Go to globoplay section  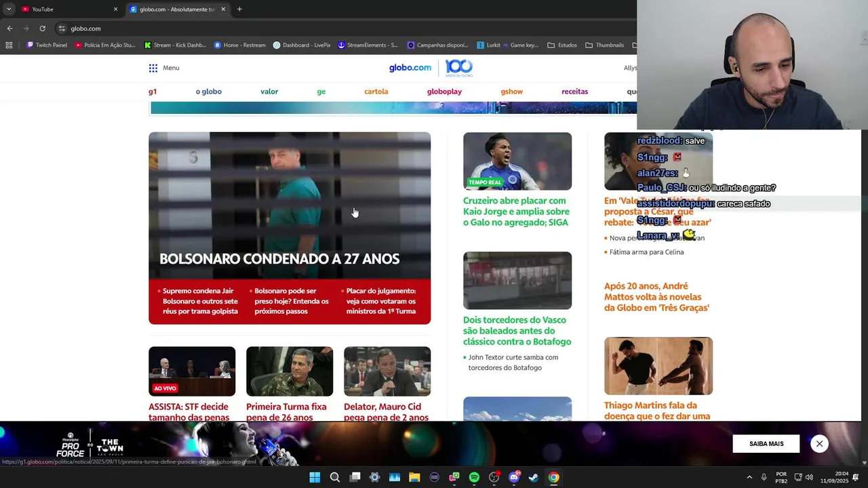tap(444, 91)
